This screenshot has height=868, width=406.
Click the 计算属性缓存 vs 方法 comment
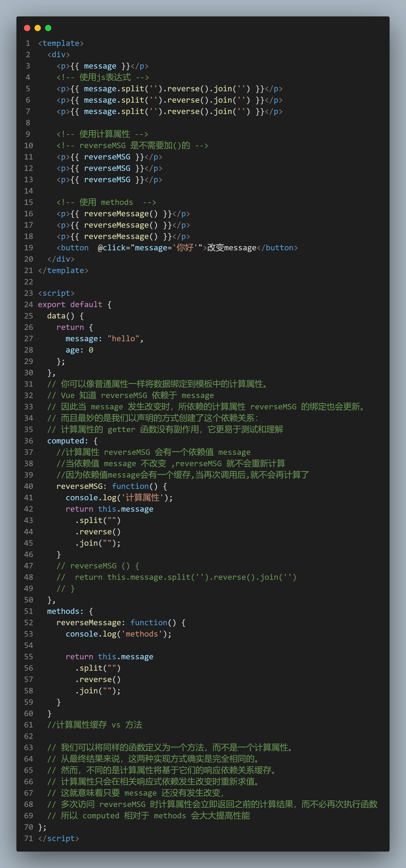95,725
